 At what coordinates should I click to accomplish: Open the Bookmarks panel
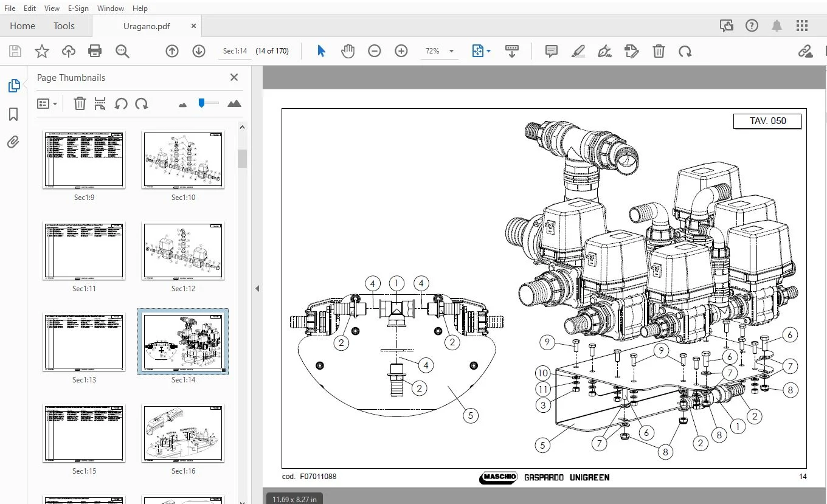click(x=13, y=114)
